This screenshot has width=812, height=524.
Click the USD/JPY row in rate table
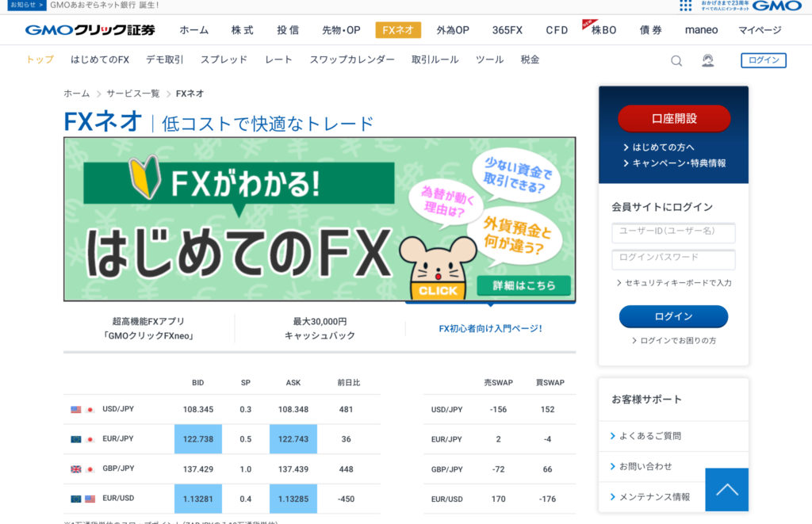[x=222, y=409]
